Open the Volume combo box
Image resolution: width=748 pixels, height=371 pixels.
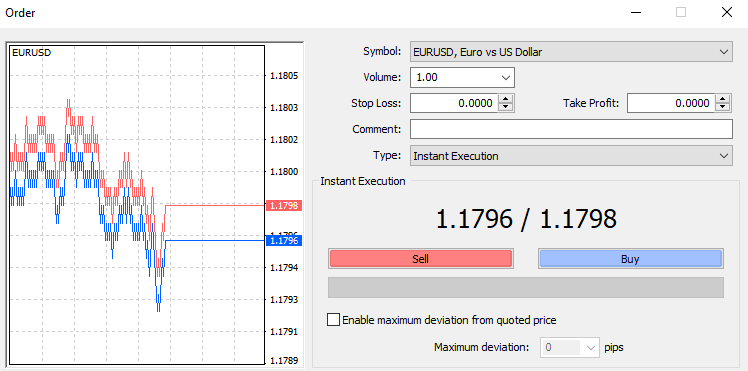[x=462, y=77]
